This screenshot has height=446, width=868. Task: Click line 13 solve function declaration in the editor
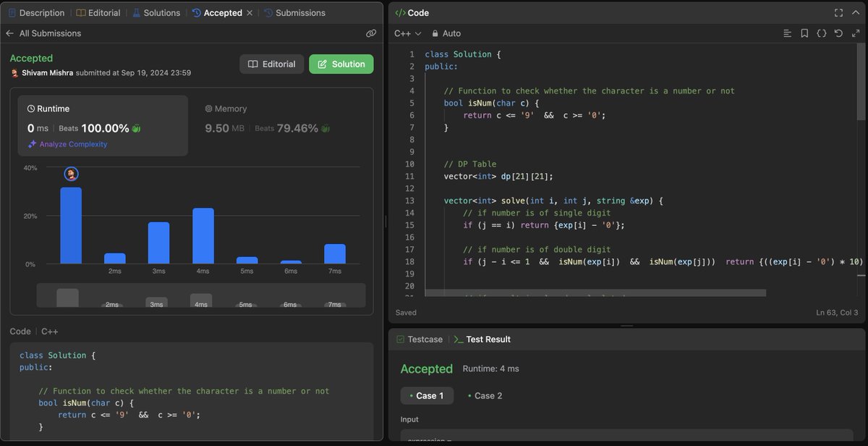tap(553, 201)
